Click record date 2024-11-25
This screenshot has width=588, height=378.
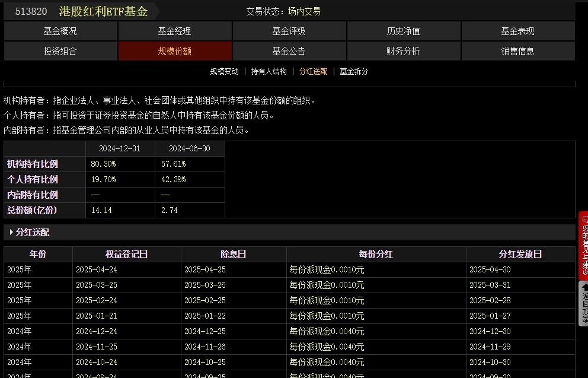click(x=97, y=347)
